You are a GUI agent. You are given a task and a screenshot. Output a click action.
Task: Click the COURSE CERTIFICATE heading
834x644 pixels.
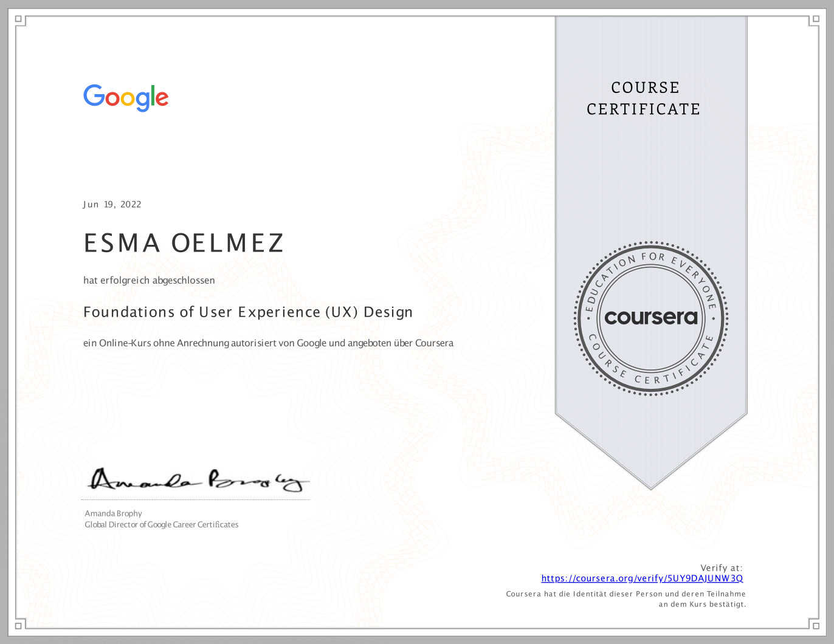click(644, 98)
